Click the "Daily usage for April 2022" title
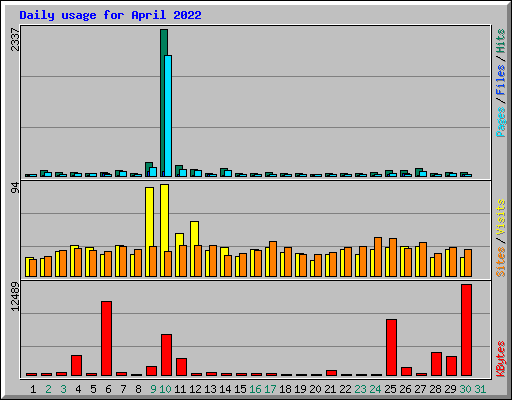Image resolution: width=512 pixels, height=400 pixels. (110, 15)
